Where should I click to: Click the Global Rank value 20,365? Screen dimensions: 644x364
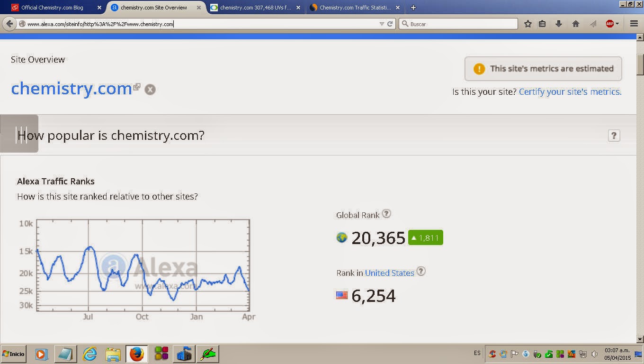point(378,238)
